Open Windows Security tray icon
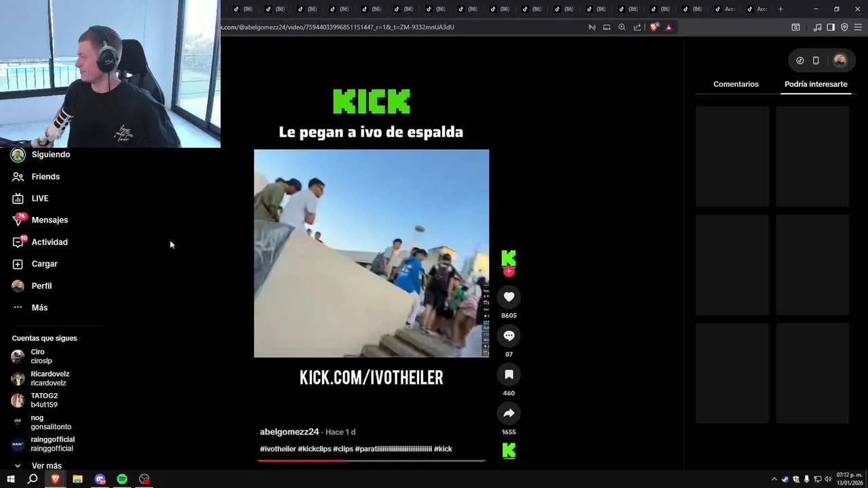This screenshot has height=488, width=868. (x=796, y=479)
